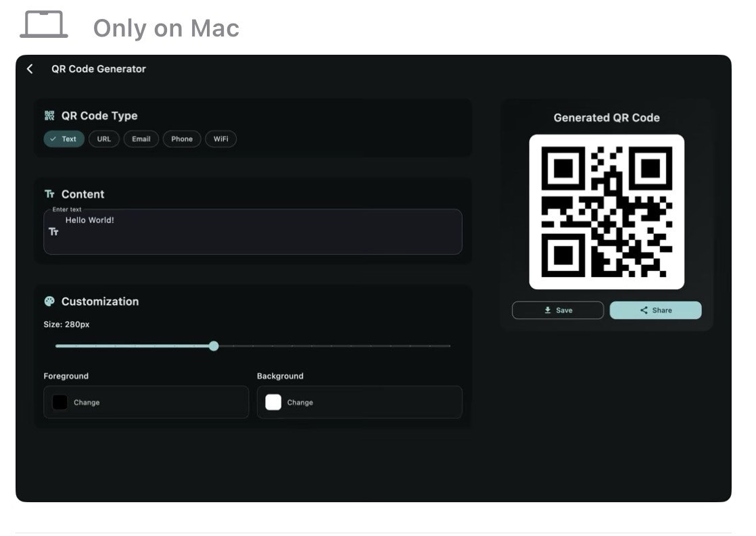756x536 pixels.
Task: Deselect the checked Text type chip
Action: (x=64, y=139)
